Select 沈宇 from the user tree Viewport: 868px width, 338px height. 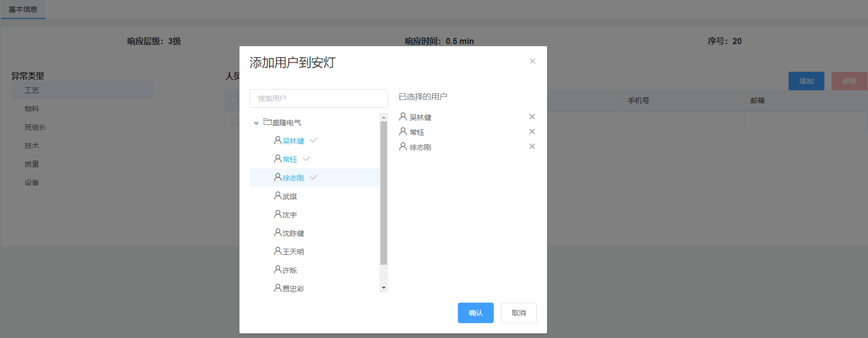coord(290,215)
